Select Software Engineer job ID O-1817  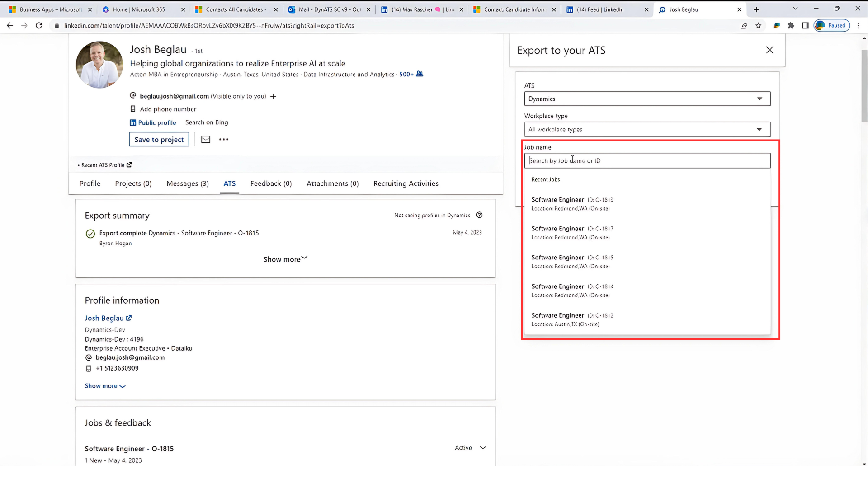(x=647, y=233)
